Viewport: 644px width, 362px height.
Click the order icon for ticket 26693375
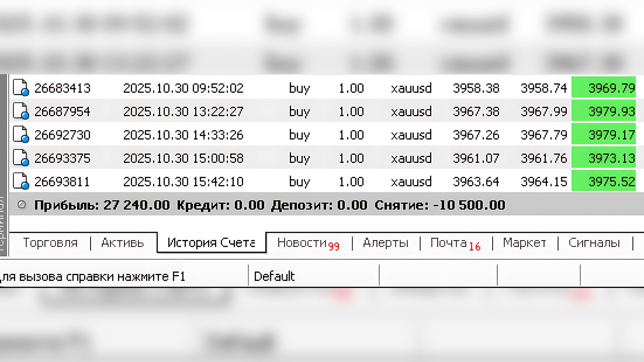(x=21, y=158)
